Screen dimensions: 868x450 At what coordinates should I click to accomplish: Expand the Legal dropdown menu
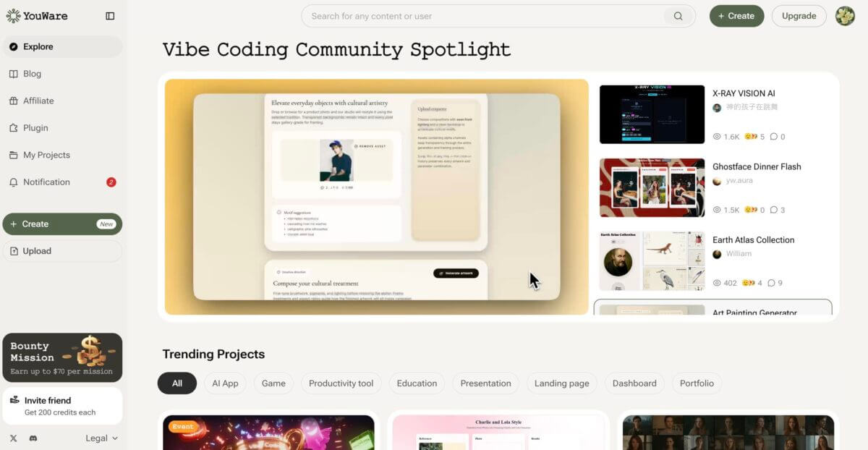(x=101, y=438)
